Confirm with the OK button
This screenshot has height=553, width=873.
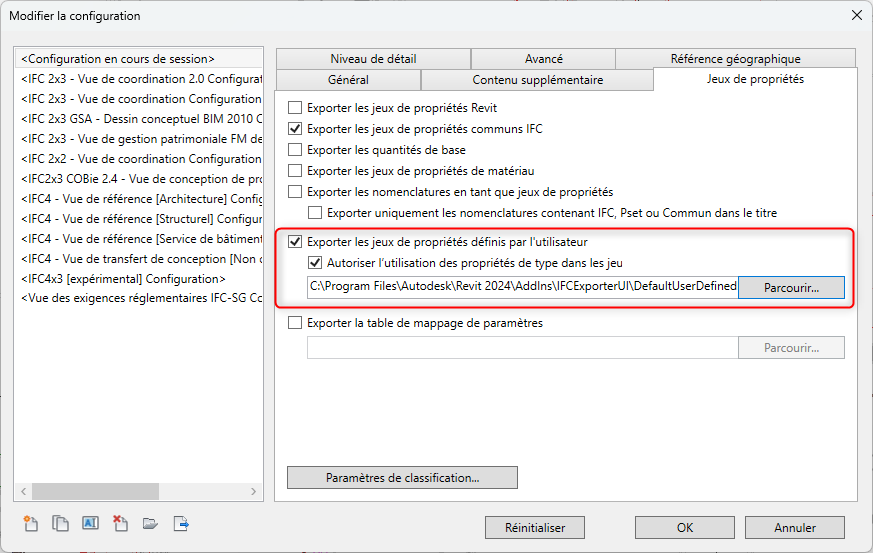pyautogui.click(x=685, y=527)
